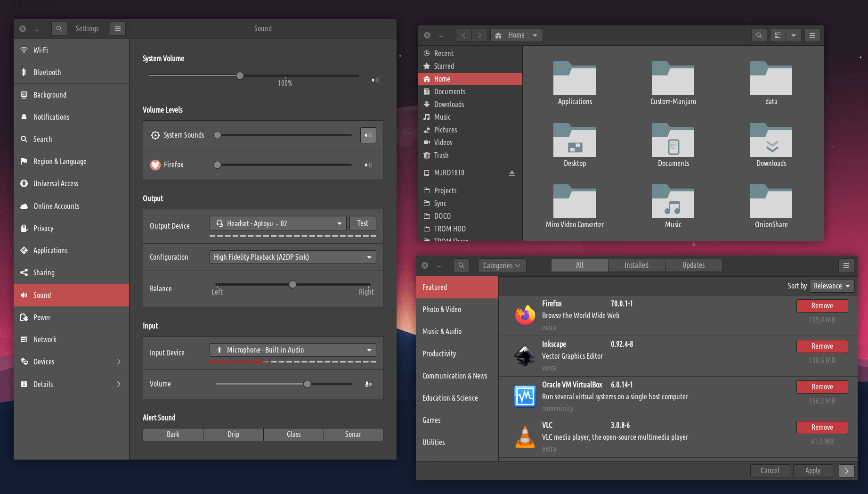Open the Sort by Relevance dropdown
The width and height of the screenshot is (868, 494).
click(832, 286)
